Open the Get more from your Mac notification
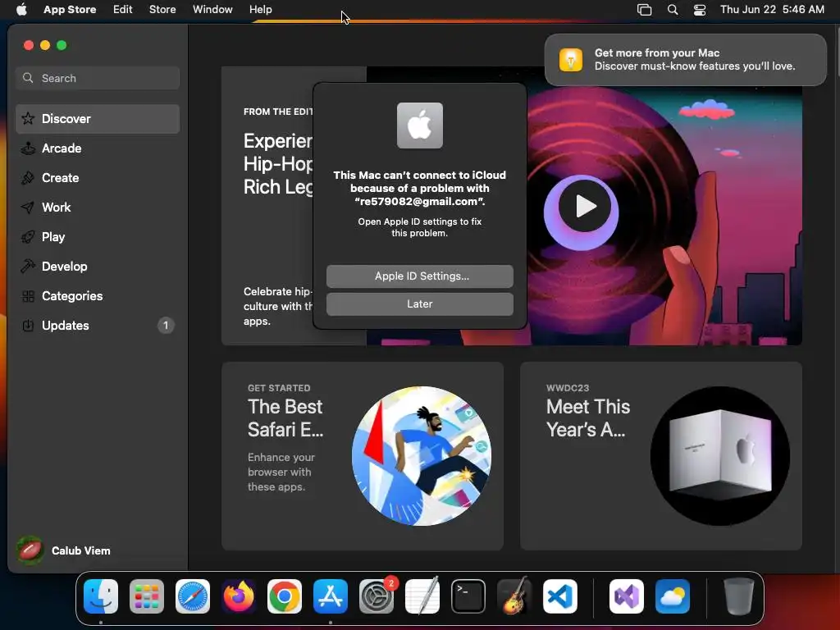The image size is (840, 630). 685,59
